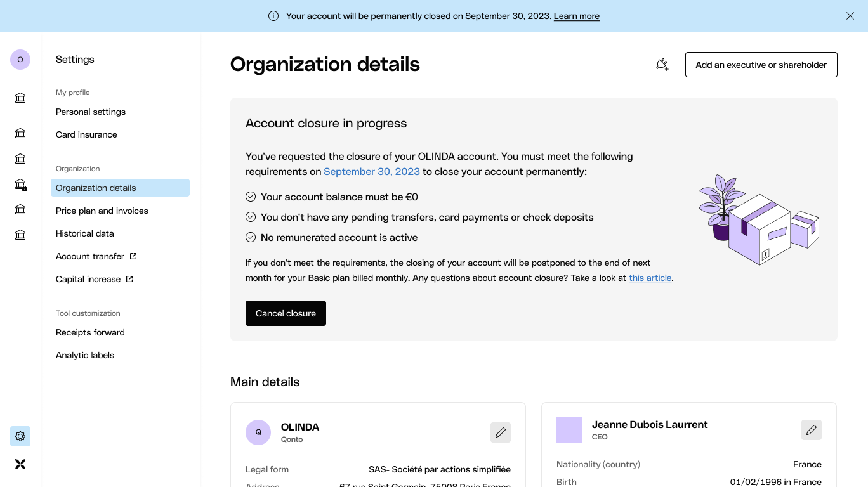Screen dimensions: 868x487
Task: Click Add an executive or shareholder
Action: [761, 65]
